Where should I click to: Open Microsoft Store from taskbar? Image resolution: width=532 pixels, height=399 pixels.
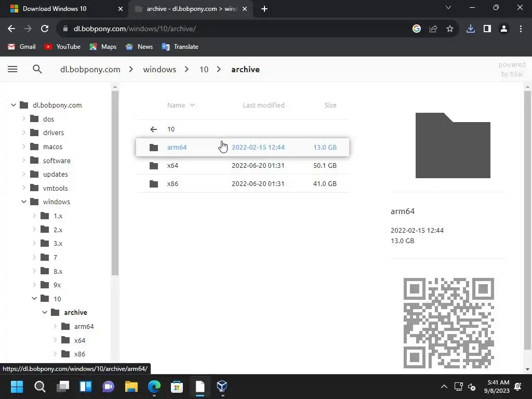(177, 387)
